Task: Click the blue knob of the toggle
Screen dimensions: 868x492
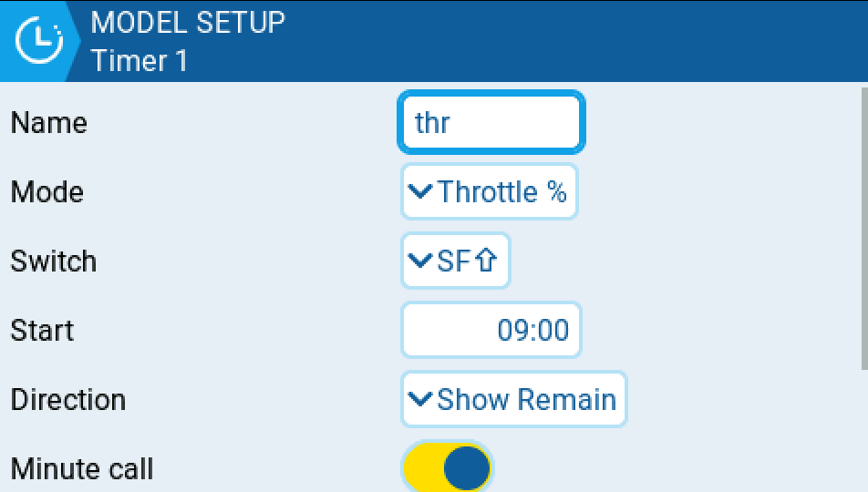Action: tap(467, 468)
